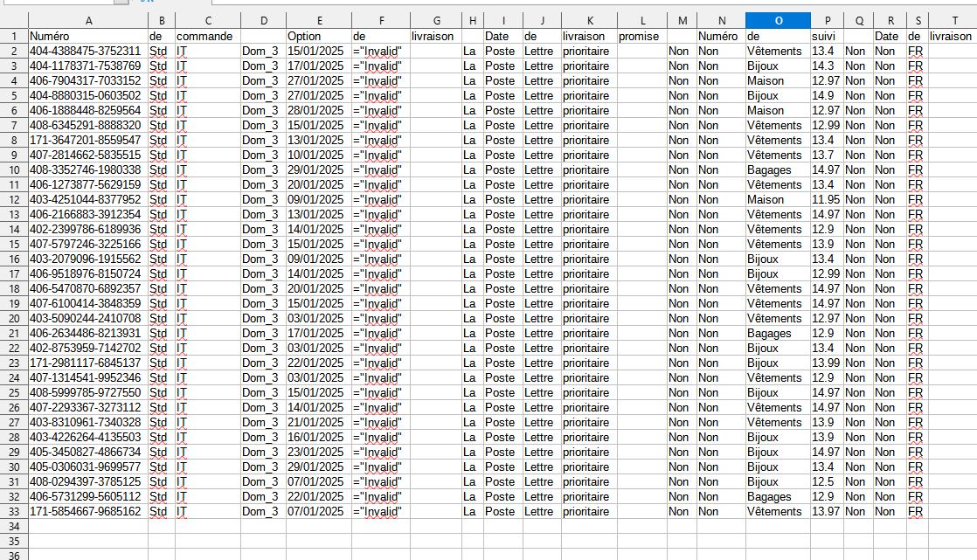Select column header L

pyautogui.click(x=642, y=21)
